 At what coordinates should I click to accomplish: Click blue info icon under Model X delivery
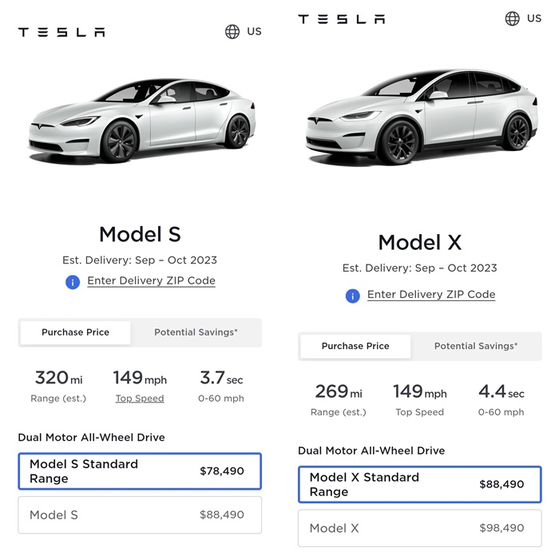[x=353, y=296]
